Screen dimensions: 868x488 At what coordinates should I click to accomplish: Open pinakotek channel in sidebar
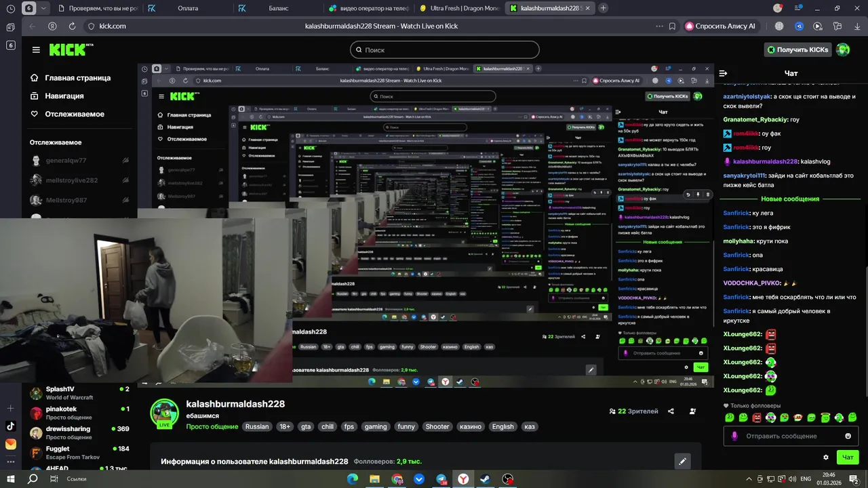pos(80,413)
